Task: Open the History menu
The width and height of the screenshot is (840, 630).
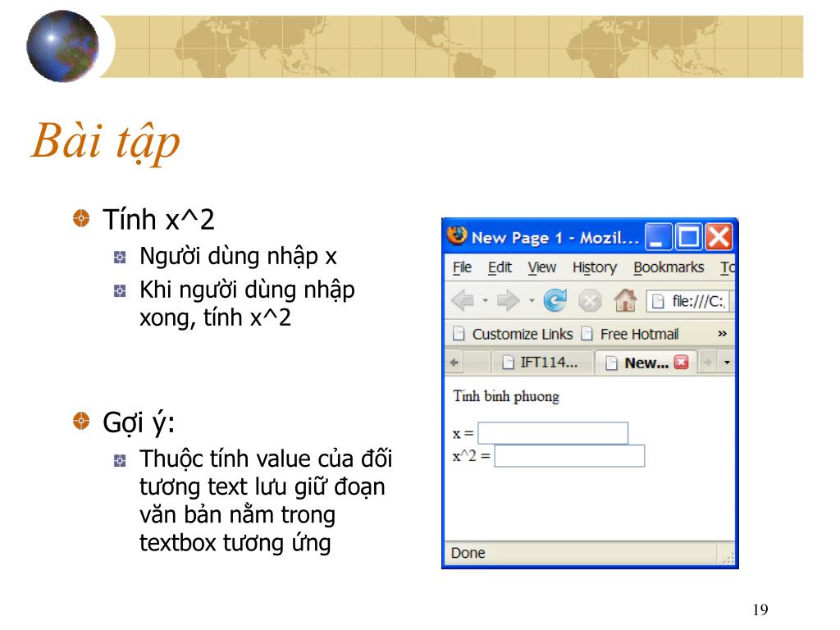Action: point(594,267)
